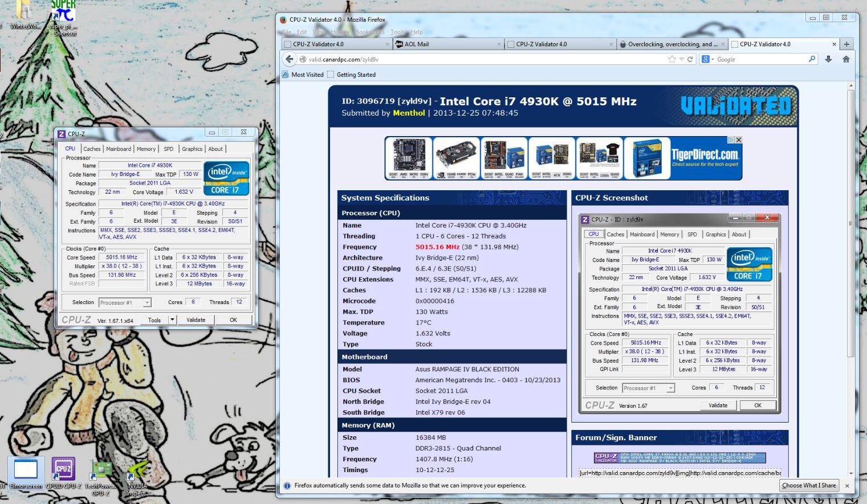
Task: Click the VALIDATED logo in page header
Action: 735,106
